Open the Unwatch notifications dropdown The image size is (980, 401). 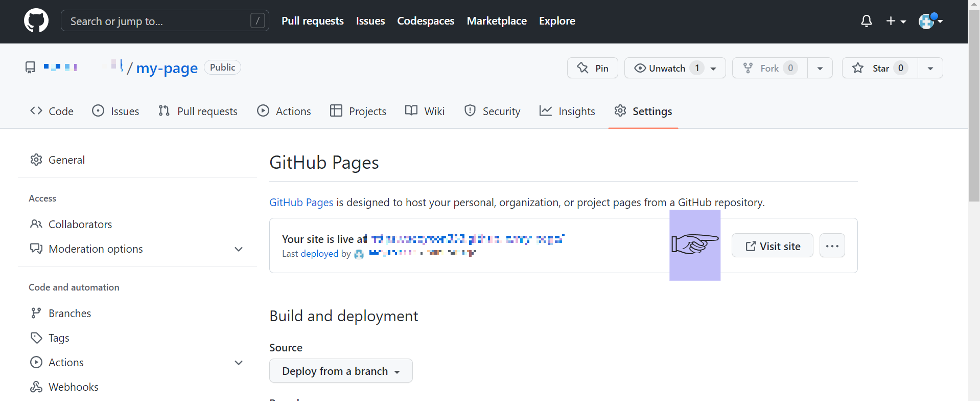click(x=675, y=68)
